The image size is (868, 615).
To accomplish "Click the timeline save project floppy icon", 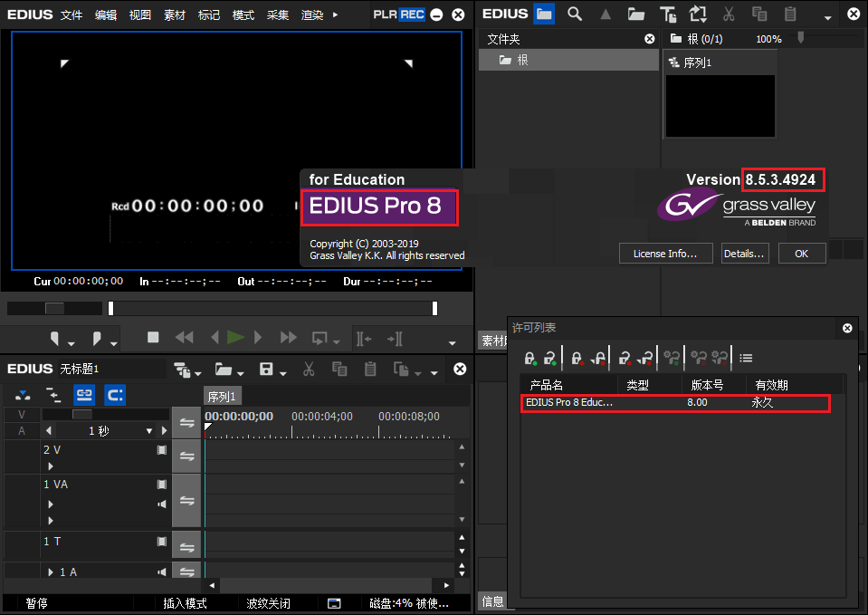I will (x=266, y=369).
